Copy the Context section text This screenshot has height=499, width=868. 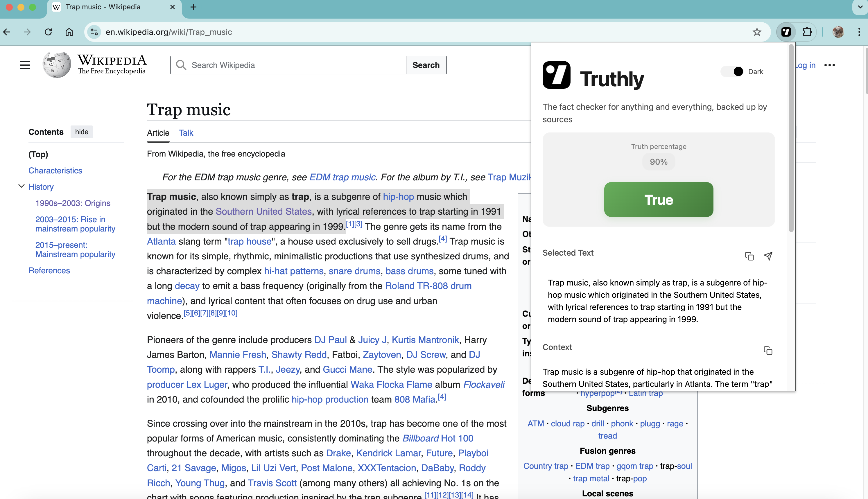pos(768,351)
